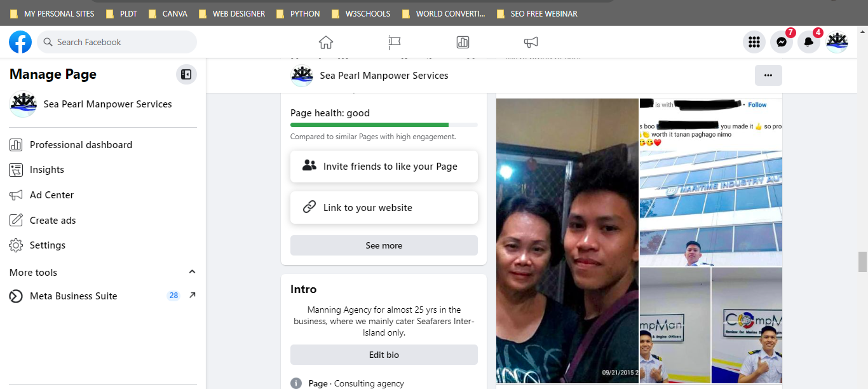This screenshot has height=389, width=868.
Task: Click the page scrollbar thumb
Action: [x=862, y=262]
